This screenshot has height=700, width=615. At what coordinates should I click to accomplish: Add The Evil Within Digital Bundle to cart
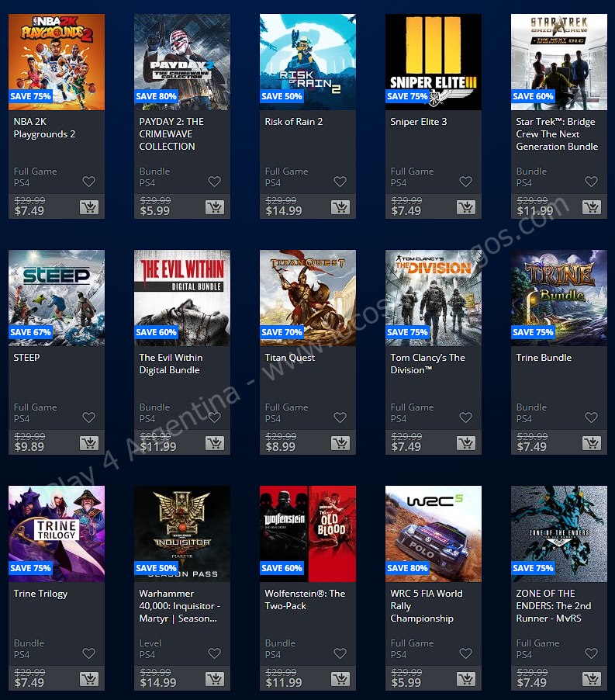(214, 443)
